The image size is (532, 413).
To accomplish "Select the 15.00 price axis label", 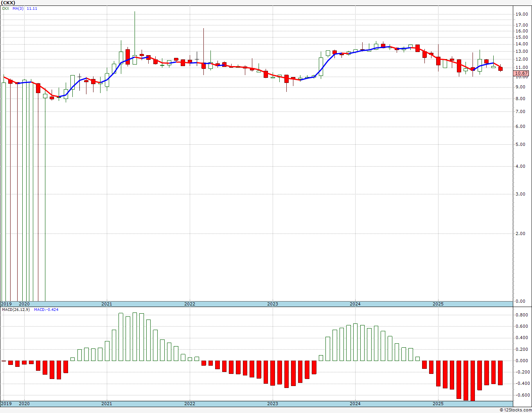I will point(521,37).
